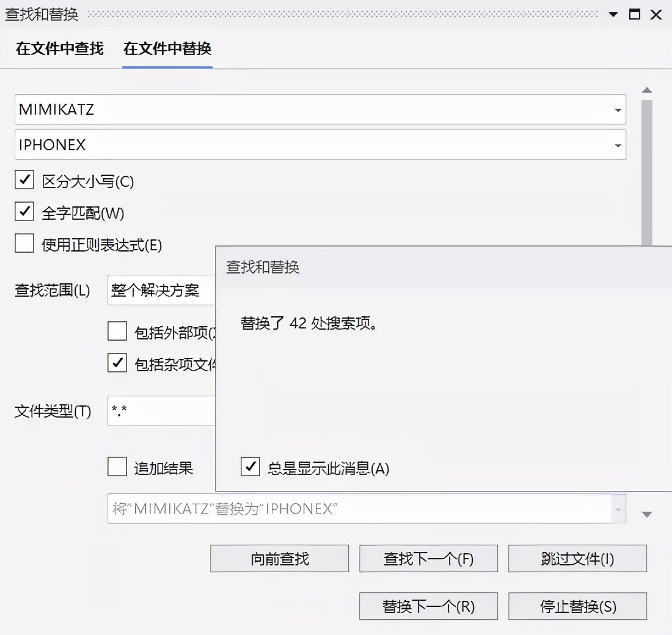Click 替换下一个(R) to replace next match
This screenshot has height=635, width=672.
428,606
